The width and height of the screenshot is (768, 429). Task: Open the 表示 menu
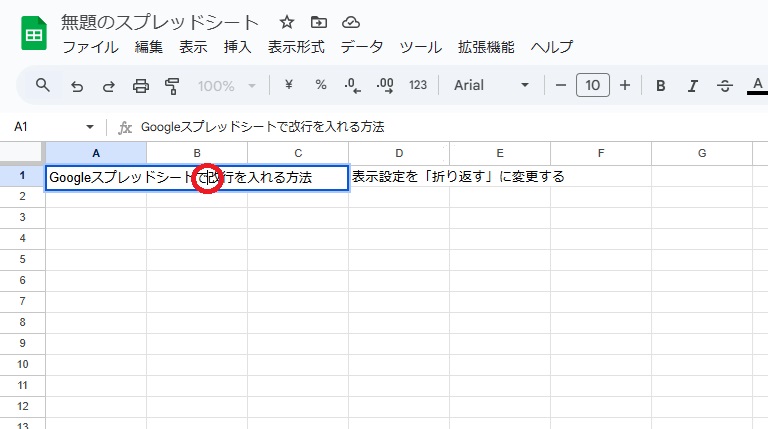(193, 47)
